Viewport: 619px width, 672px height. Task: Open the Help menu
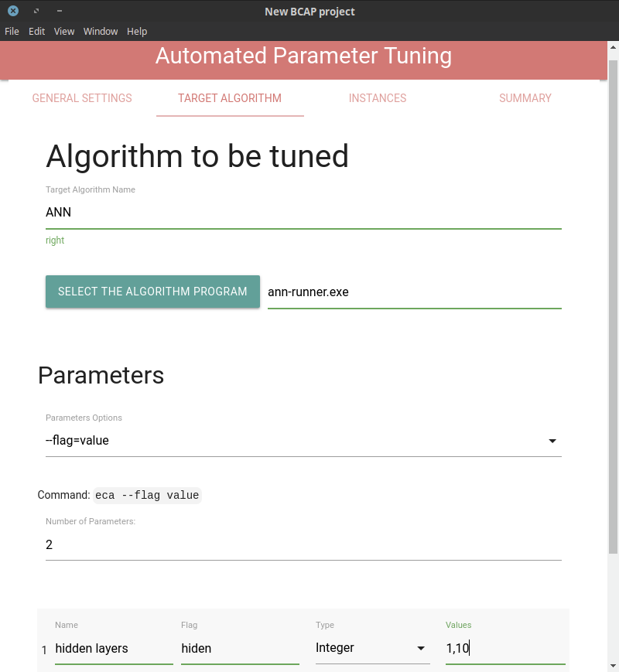click(137, 31)
